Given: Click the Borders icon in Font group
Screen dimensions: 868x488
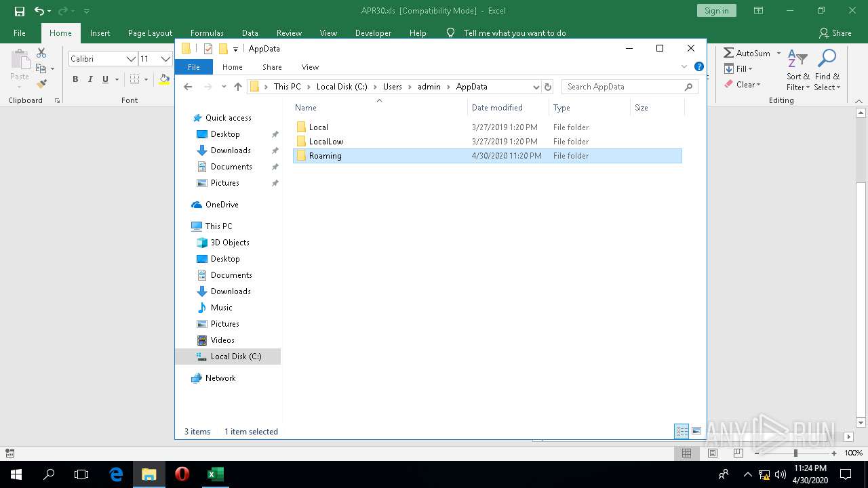Looking at the screenshot, I should click(134, 79).
